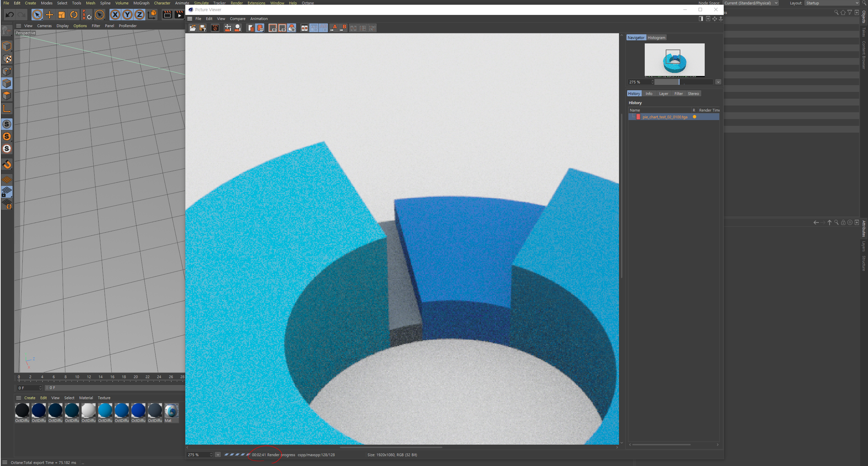Select the Texture mode checker icon in left sidebar
This screenshot has height=466, width=868.
coord(7,59)
